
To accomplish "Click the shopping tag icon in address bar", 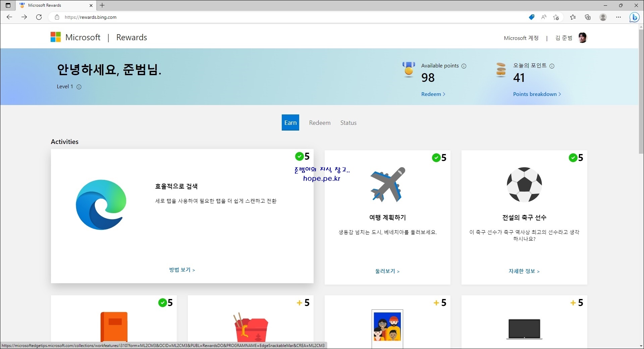I will coord(532,17).
